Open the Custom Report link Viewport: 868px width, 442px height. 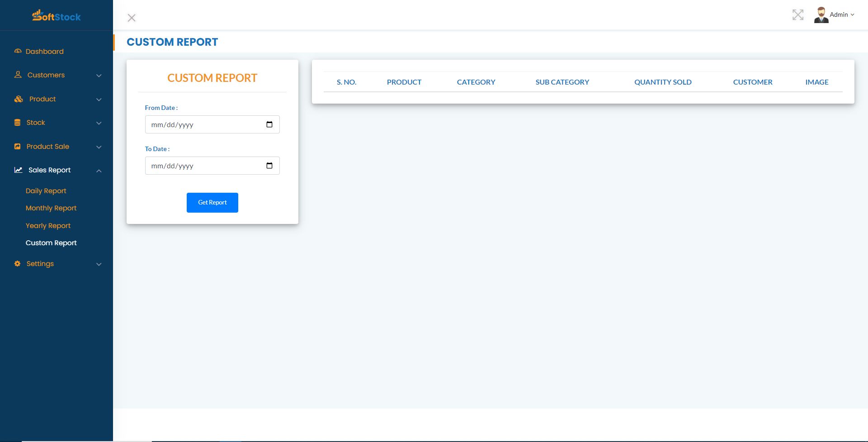pyautogui.click(x=51, y=243)
